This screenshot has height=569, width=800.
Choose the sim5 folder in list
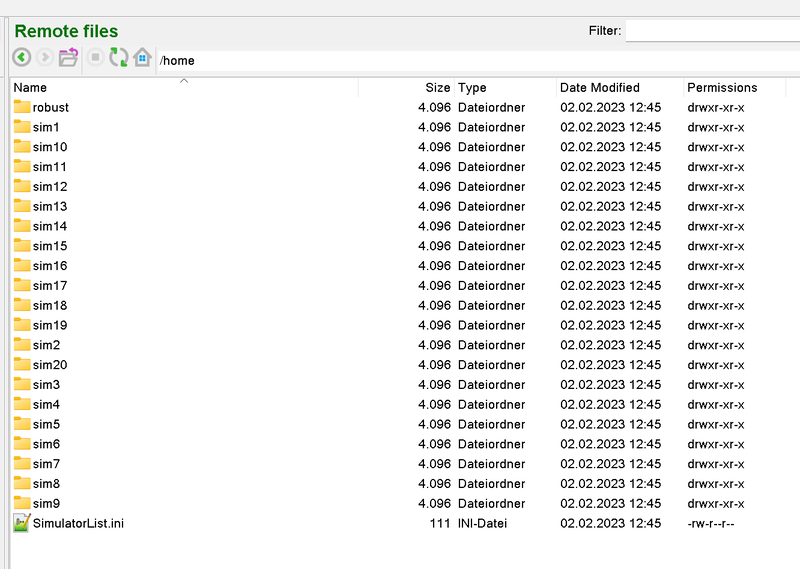tap(46, 424)
